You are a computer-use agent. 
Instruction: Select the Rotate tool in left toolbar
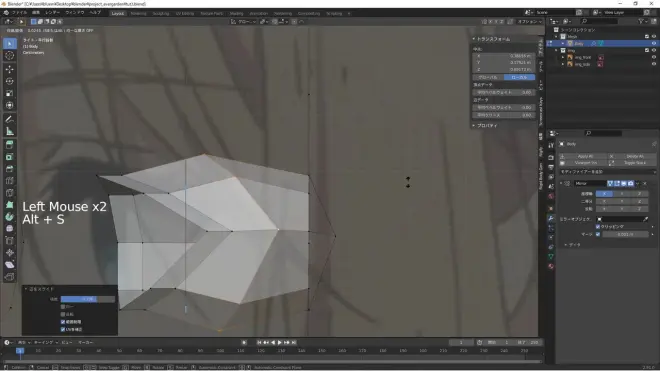[x=10, y=81]
